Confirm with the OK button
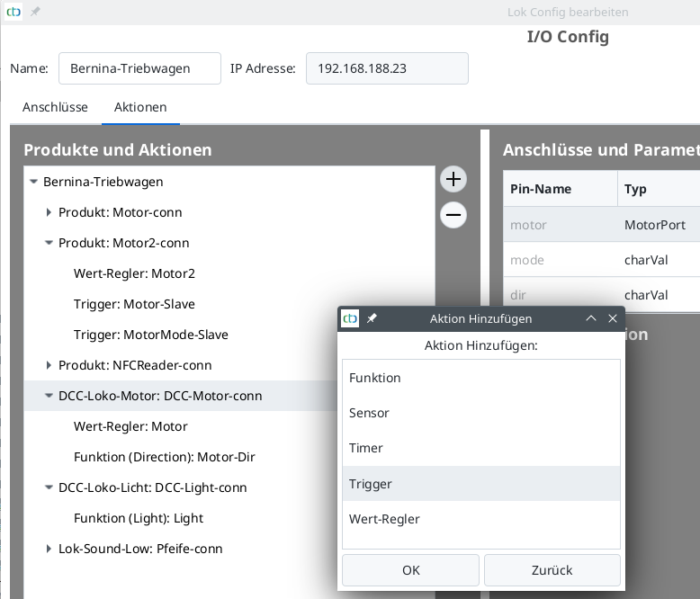 pos(410,570)
